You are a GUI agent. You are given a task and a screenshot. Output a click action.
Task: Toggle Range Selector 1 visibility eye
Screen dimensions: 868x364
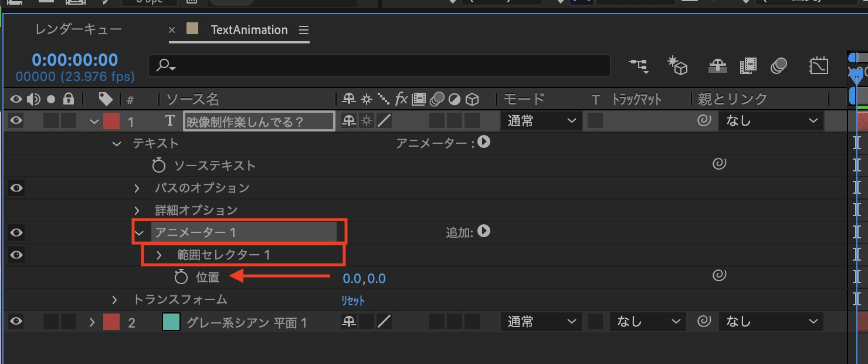tap(16, 255)
